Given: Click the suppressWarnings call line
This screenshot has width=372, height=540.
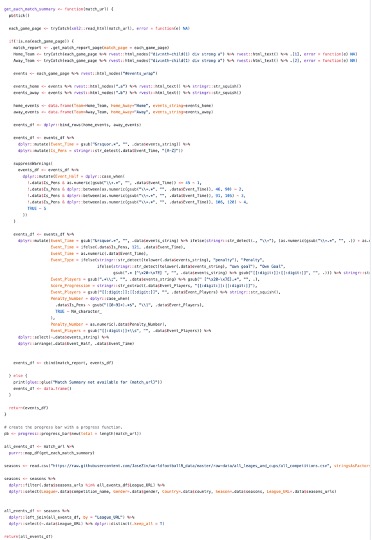Looking at the screenshot, I should coord(33,163).
